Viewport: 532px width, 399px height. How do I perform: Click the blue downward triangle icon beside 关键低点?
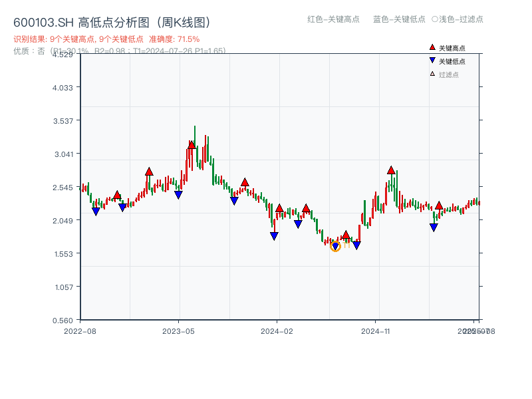pyautogui.click(x=431, y=59)
